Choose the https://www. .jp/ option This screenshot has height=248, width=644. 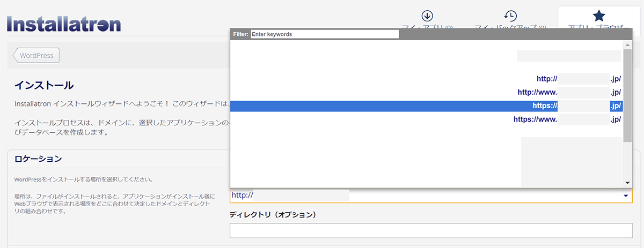[427, 119]
